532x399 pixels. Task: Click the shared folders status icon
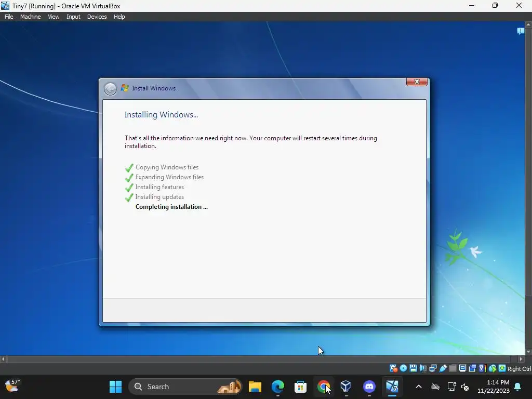(x=453, y=368)
